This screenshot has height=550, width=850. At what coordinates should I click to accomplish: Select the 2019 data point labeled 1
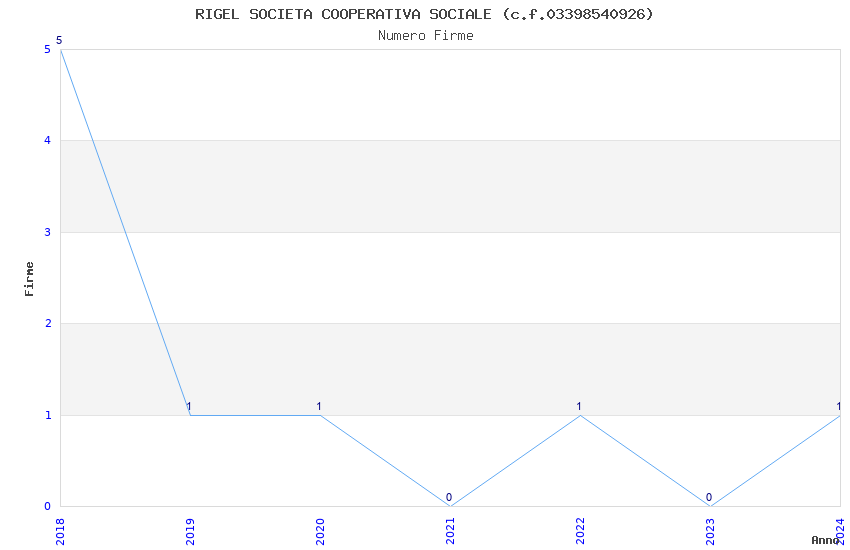(190, 415)
